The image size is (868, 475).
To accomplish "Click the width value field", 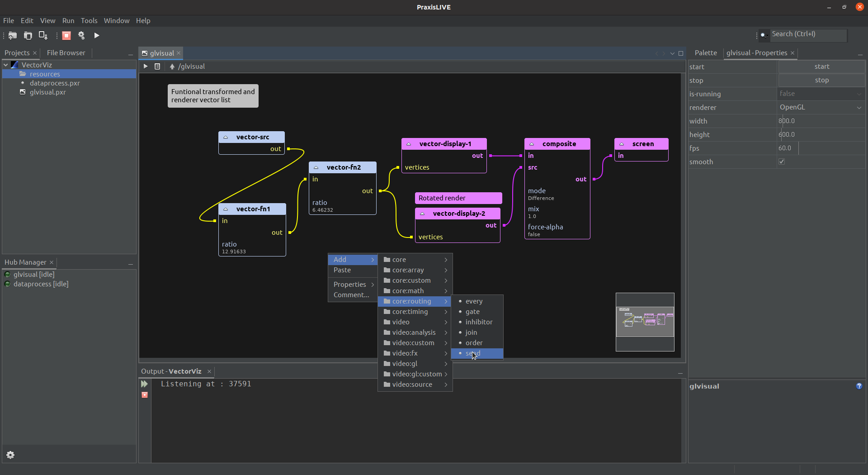I will pyautogui.click(x=821, y=121).
